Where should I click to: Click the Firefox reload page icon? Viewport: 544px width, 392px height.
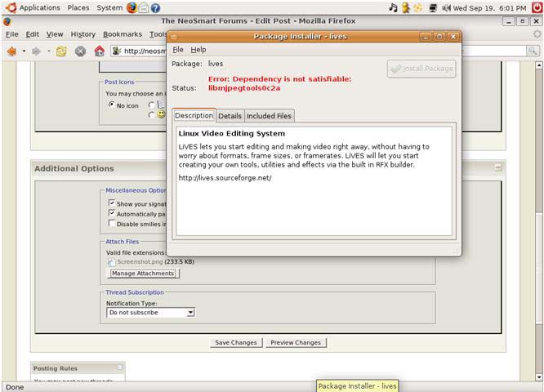pos(61,51)
